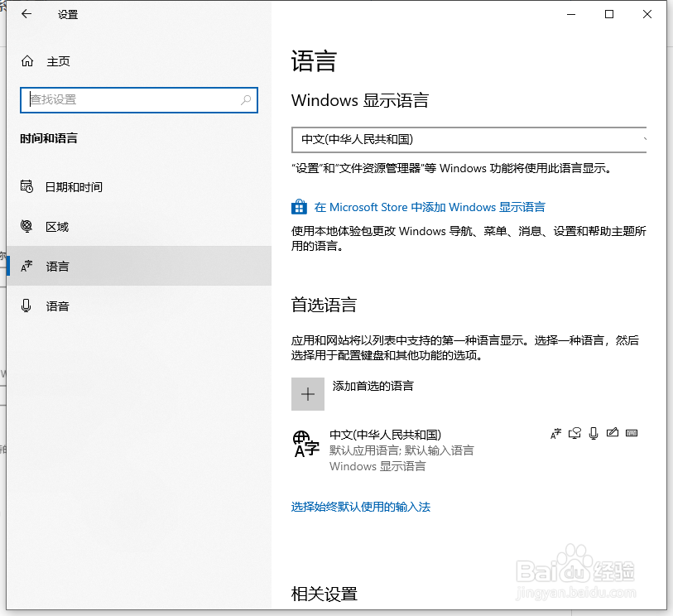
Task: Click the text-to-speech feature icon
Action: point(574,433)
